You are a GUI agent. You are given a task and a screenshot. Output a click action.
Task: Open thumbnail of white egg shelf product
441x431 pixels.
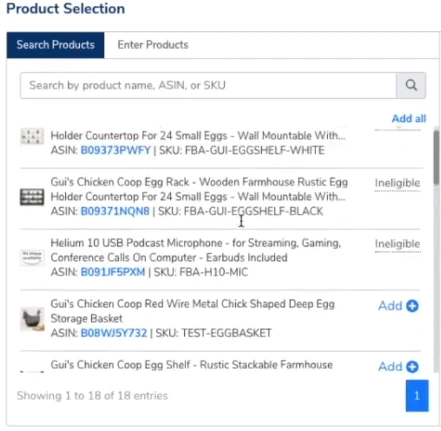[x=32, y=136]
